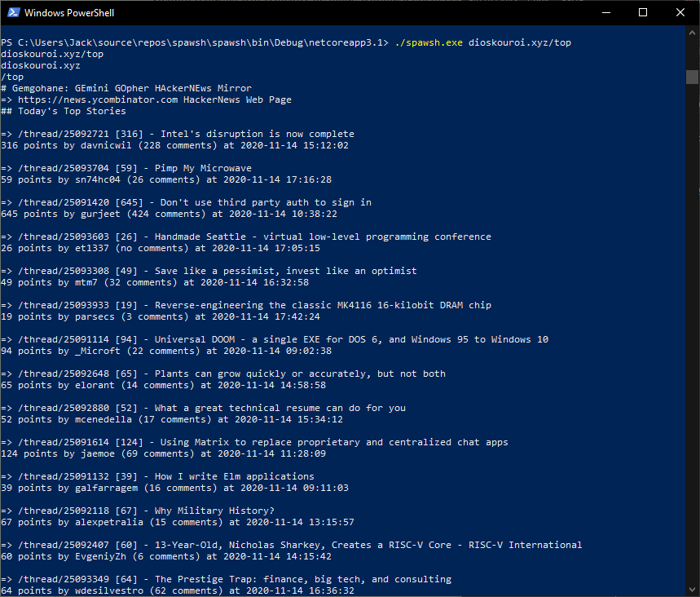
Task: Close the Windows PowerShell window
Action: click(x=680, y=12)
